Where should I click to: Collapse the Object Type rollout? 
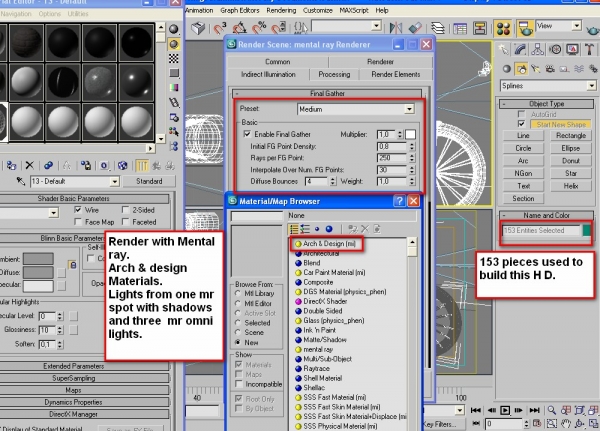tap(546, 104)
